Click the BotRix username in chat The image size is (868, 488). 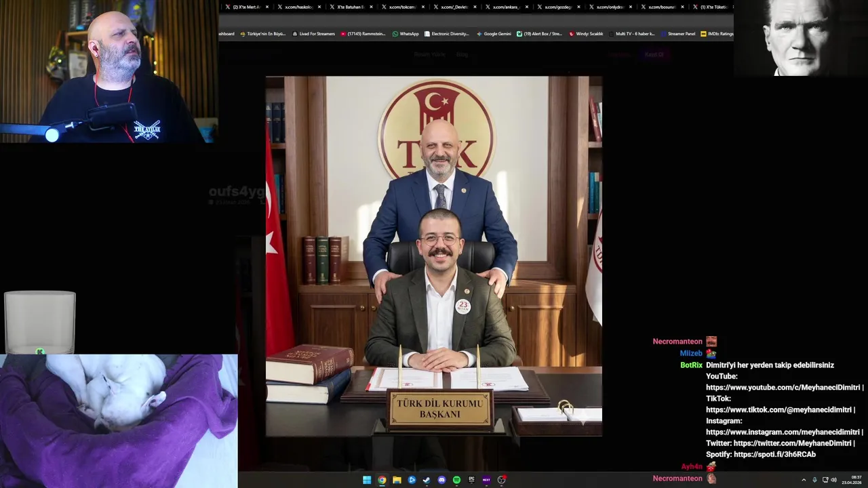[x=691, y=365]
